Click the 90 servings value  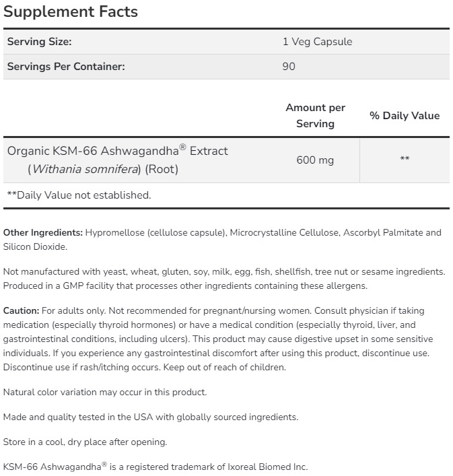[x=289, y=67]
